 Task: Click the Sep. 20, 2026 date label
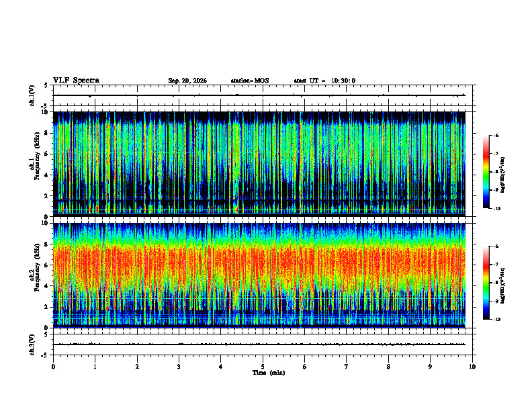pos(187,81)
